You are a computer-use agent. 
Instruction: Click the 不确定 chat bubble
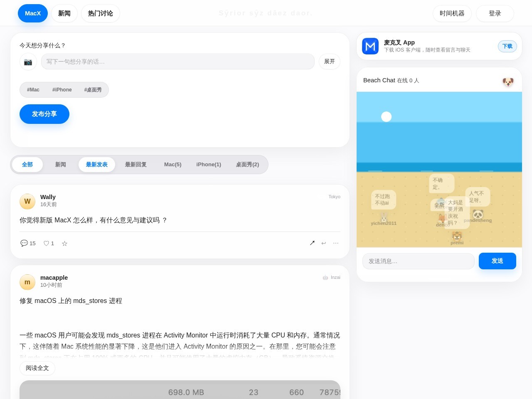(x=441, y=183)
